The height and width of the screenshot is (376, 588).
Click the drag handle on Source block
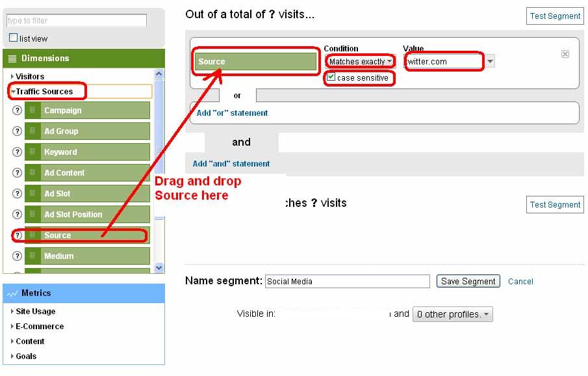tap(32, 235)
